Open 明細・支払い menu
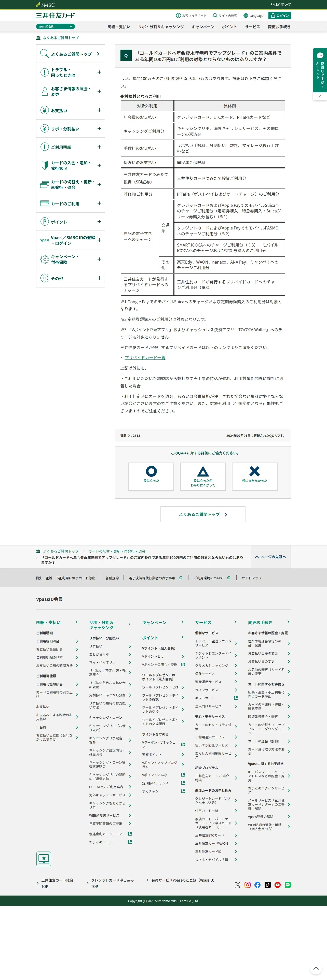Viewport: 327px width, 980px height. (119, 27)
